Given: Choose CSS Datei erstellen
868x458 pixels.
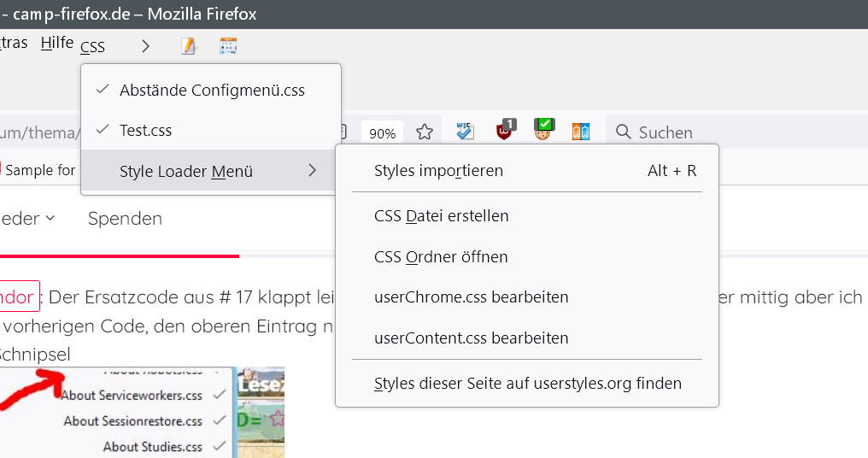Looking at the screenshot, I should click(441, 216).
